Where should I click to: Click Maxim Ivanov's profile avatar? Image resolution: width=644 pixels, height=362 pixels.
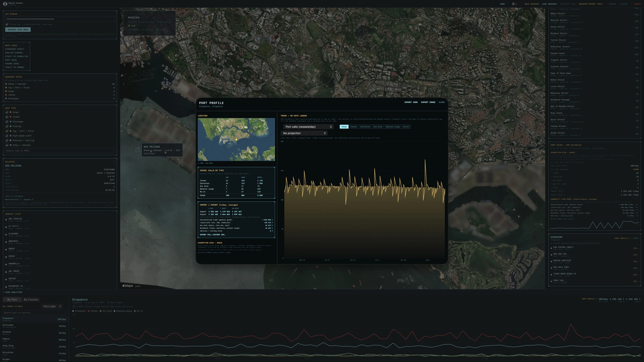5,4
